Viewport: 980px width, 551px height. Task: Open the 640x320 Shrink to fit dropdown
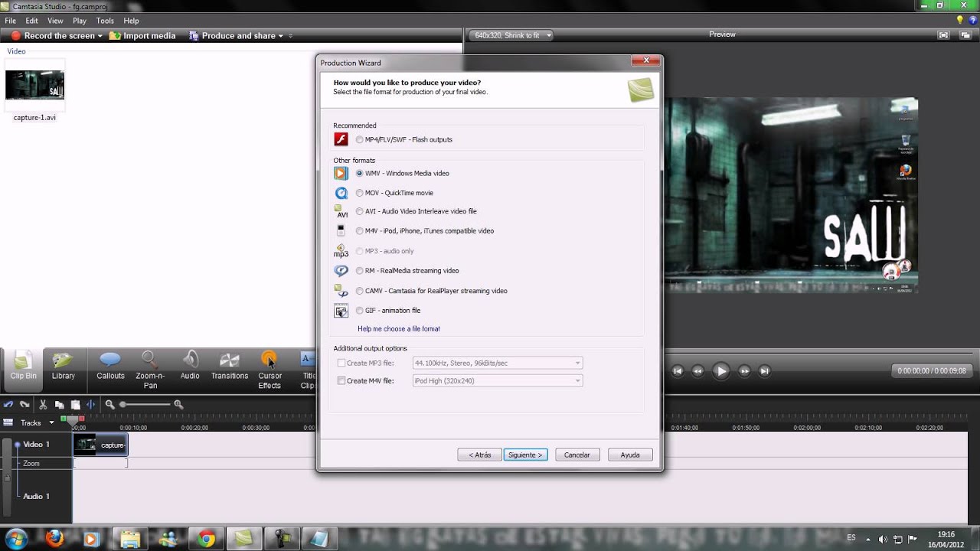pyautogui.click(x=511, y=35)
